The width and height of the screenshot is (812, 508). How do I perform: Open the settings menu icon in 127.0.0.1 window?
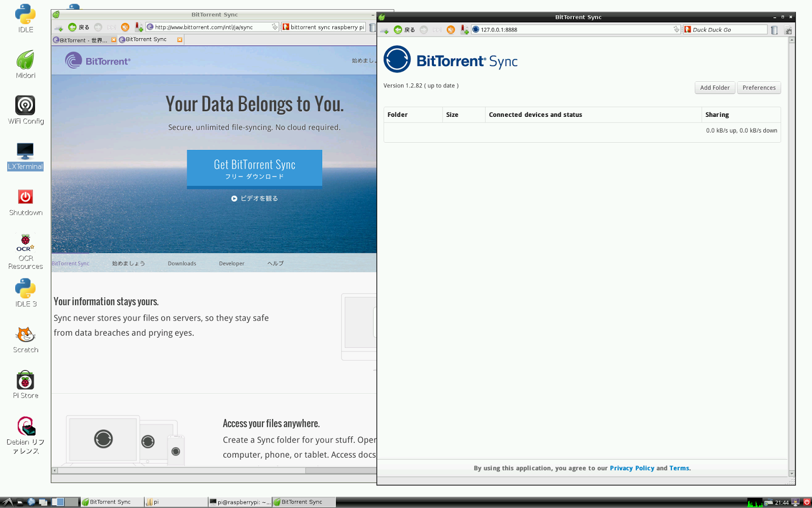(788, 30)
